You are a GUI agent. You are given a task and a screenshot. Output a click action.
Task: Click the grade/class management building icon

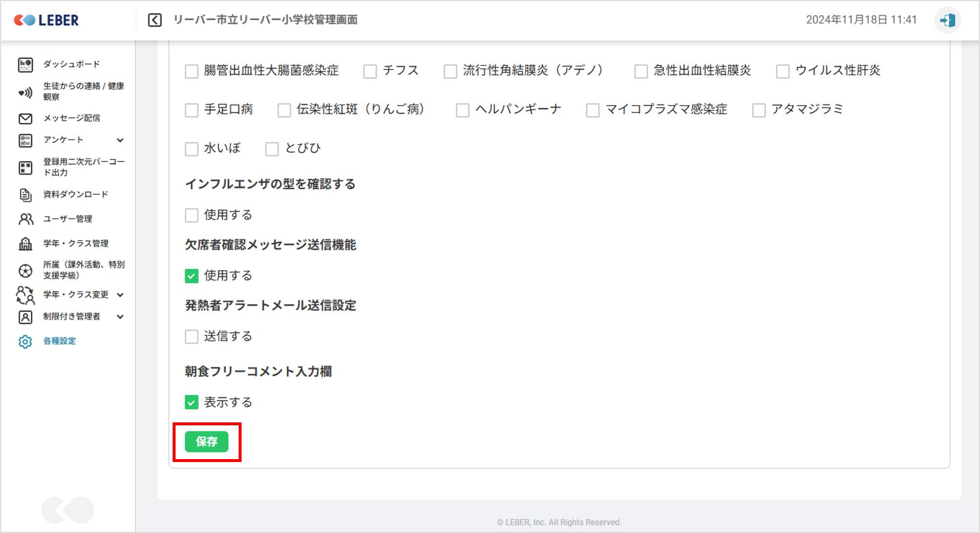(x=25, y=243)
